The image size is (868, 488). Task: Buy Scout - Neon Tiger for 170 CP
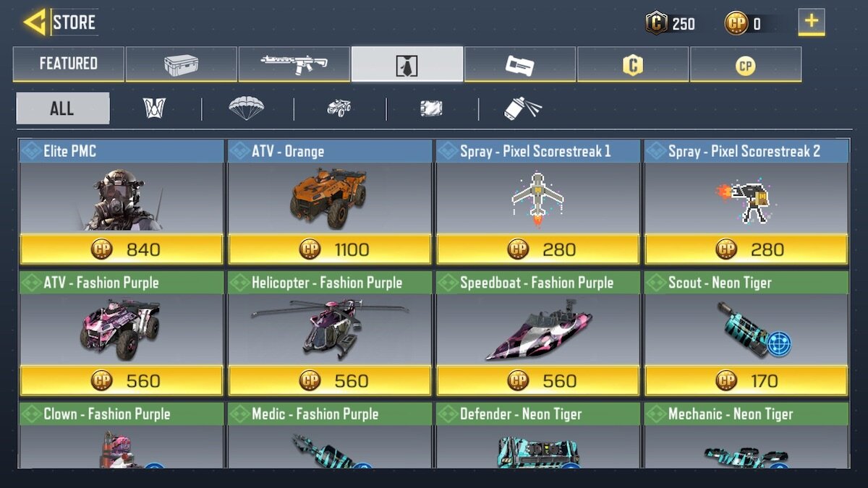[x=746, y=380]
